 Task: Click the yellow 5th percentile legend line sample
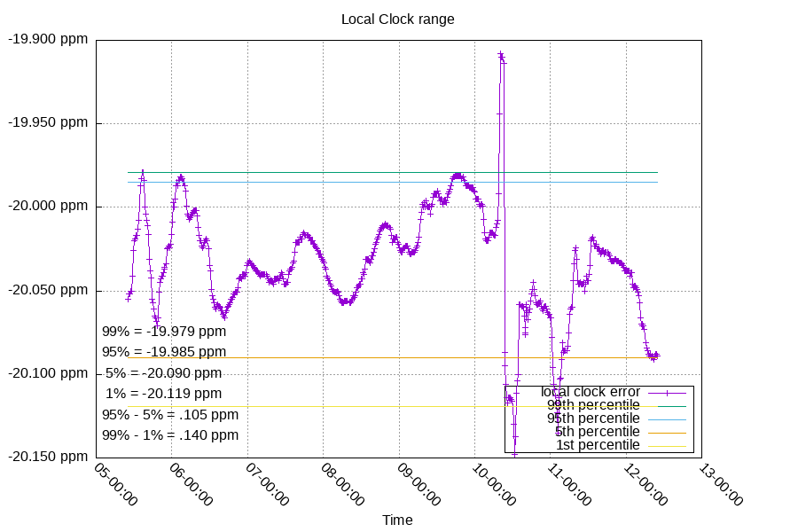point(668,432)
